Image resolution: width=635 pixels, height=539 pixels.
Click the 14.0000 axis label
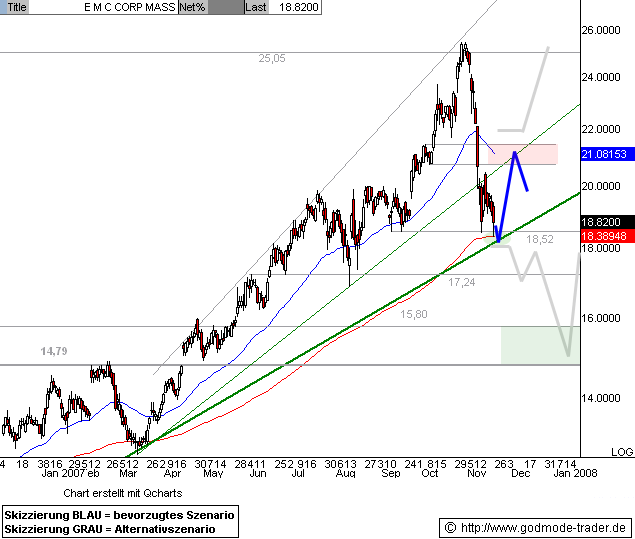point(601,398)
